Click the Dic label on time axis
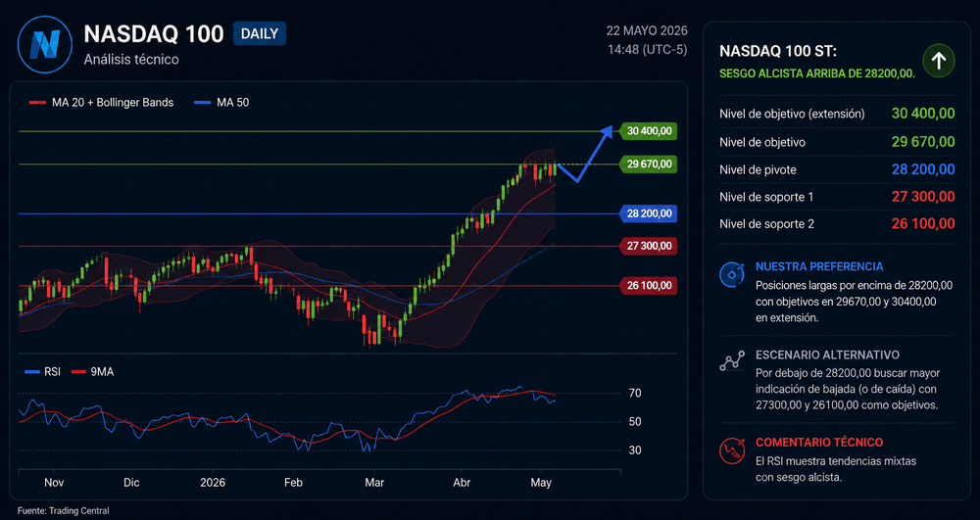This screenshot has width=980, height=520. pos(132,483)
